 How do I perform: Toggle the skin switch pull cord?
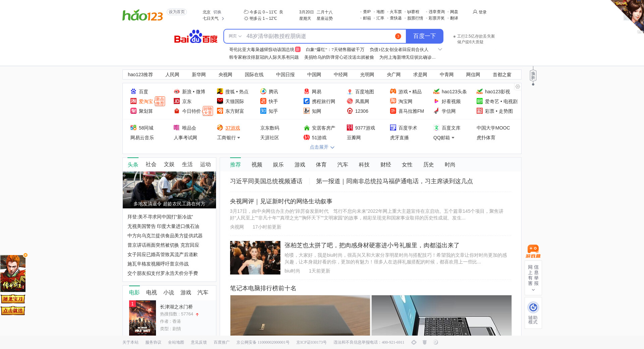[x=533, y=76]
